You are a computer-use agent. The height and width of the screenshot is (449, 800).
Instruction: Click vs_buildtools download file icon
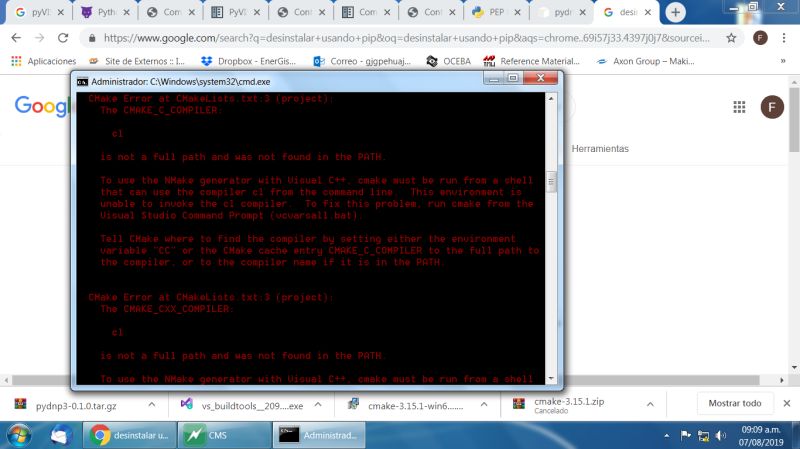tap(187, 404)
